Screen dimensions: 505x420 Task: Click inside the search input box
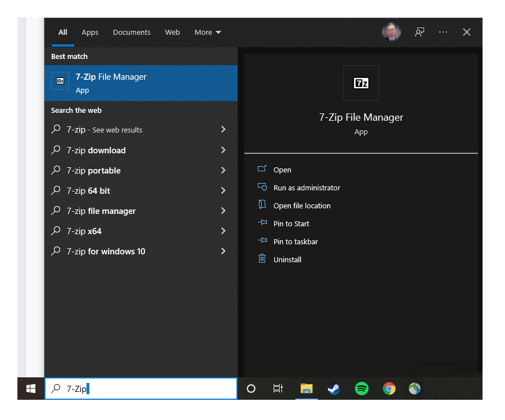click(x=140, y=388)
